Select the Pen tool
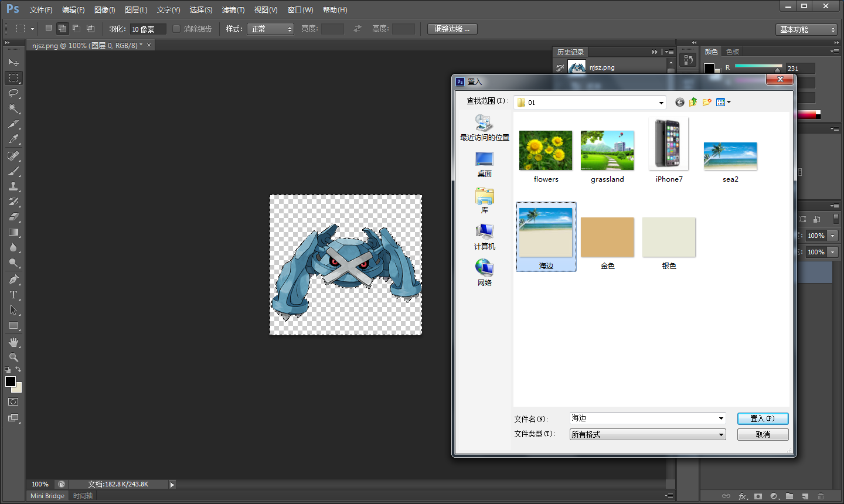 click(13, 280)
